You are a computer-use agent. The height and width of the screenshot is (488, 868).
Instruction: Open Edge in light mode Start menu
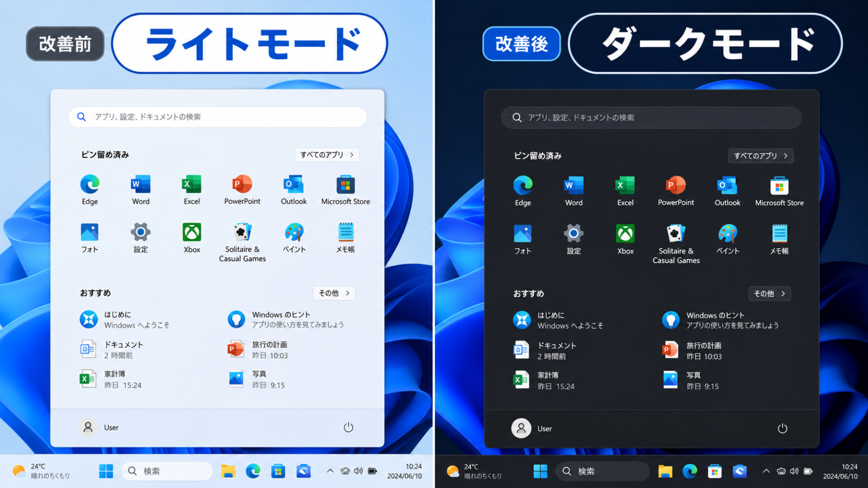point(90,190)
